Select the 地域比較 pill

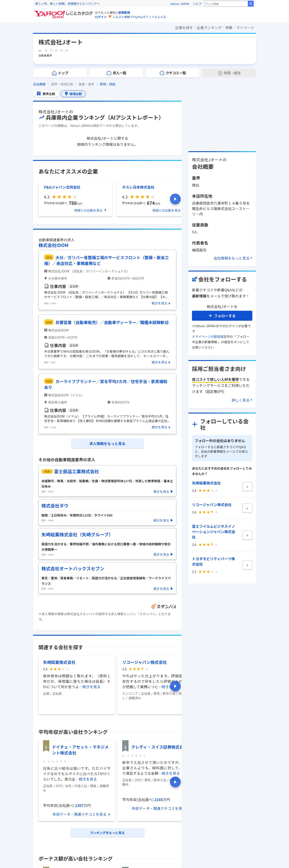pos(73,94)
